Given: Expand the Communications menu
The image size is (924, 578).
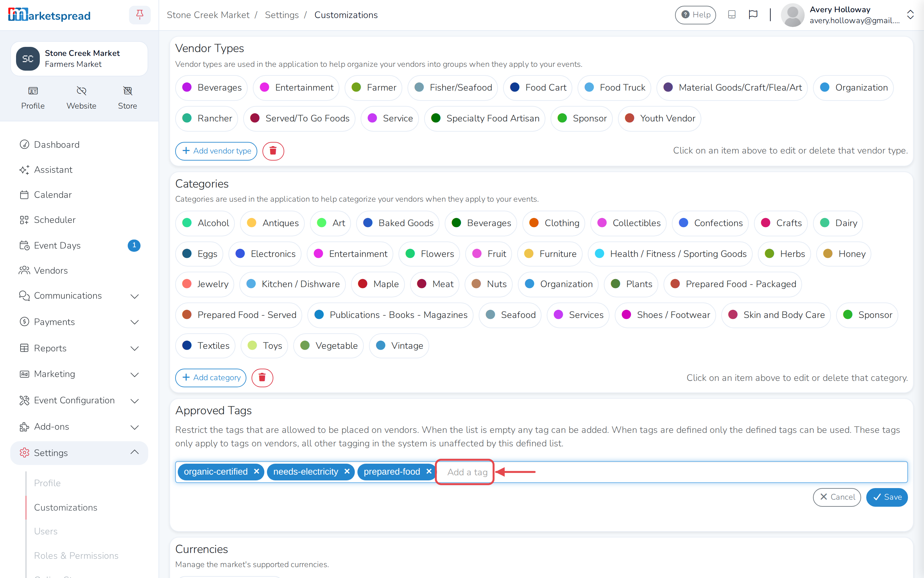Looking at the screenshot, I should [80, 295].
